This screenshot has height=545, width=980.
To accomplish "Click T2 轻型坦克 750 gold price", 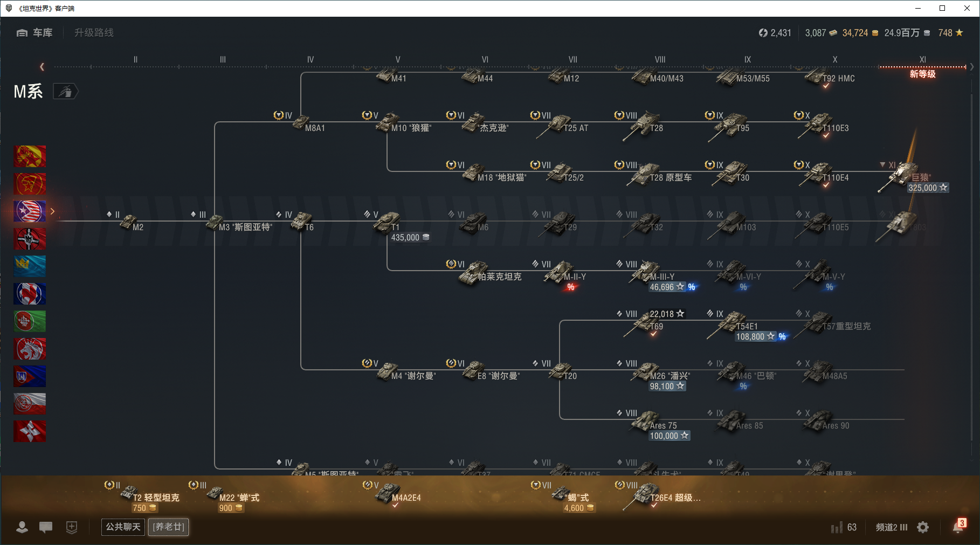I will [144, 508].
